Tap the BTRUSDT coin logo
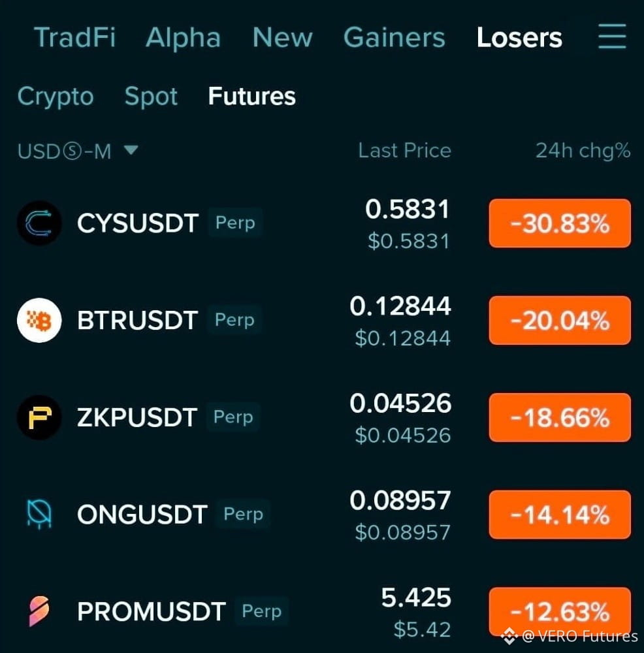644x653 pixels. click(x=39, y=320)
